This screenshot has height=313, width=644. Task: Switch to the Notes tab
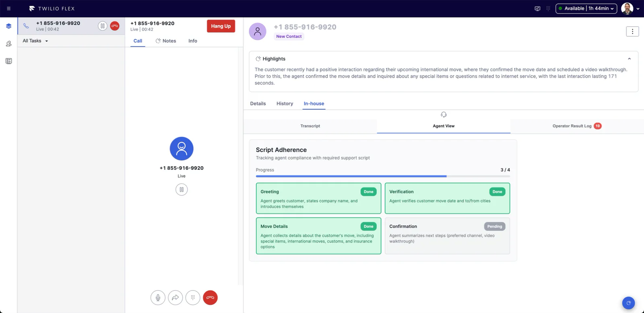(x=166, y=41)
